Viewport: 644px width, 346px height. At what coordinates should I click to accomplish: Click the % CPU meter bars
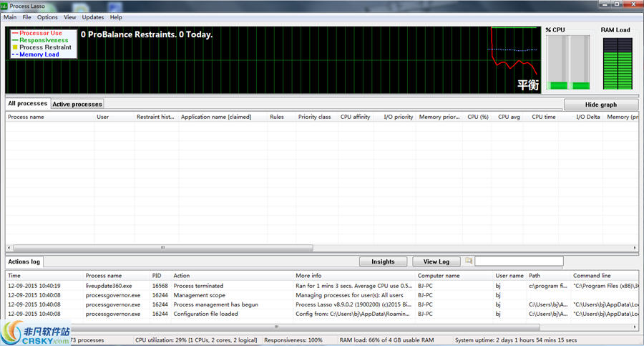point(568,62)
